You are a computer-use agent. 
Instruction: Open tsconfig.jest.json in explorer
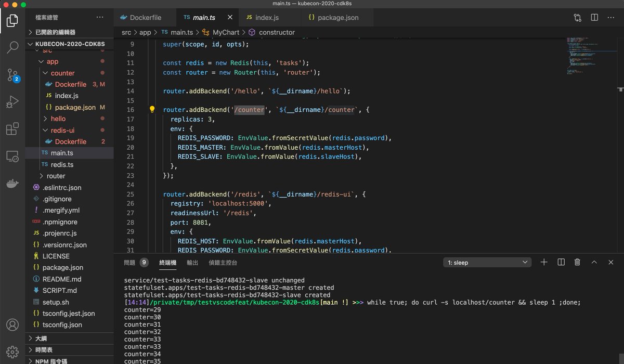[x=69, y=313]
